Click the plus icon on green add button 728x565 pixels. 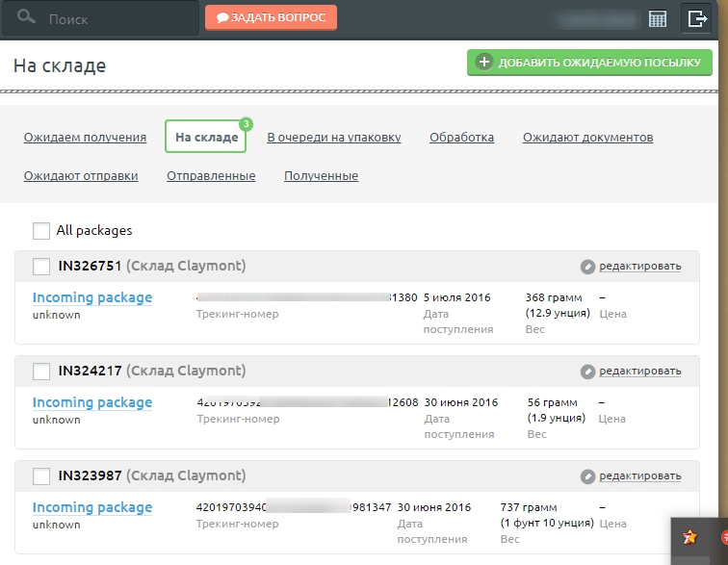point(483,62)
